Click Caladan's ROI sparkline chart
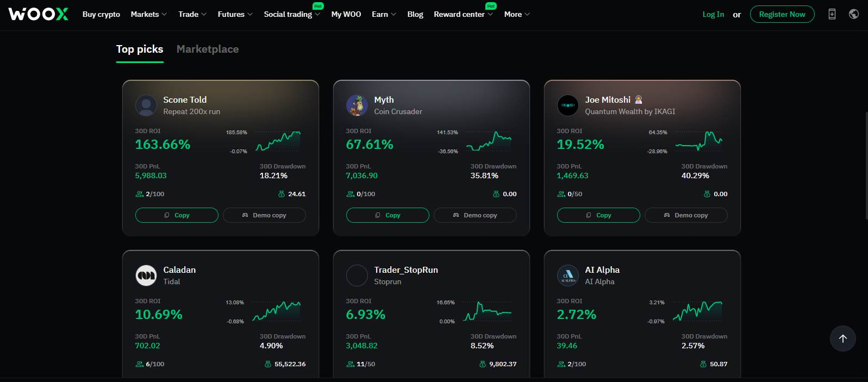 [x=276, y=311]
